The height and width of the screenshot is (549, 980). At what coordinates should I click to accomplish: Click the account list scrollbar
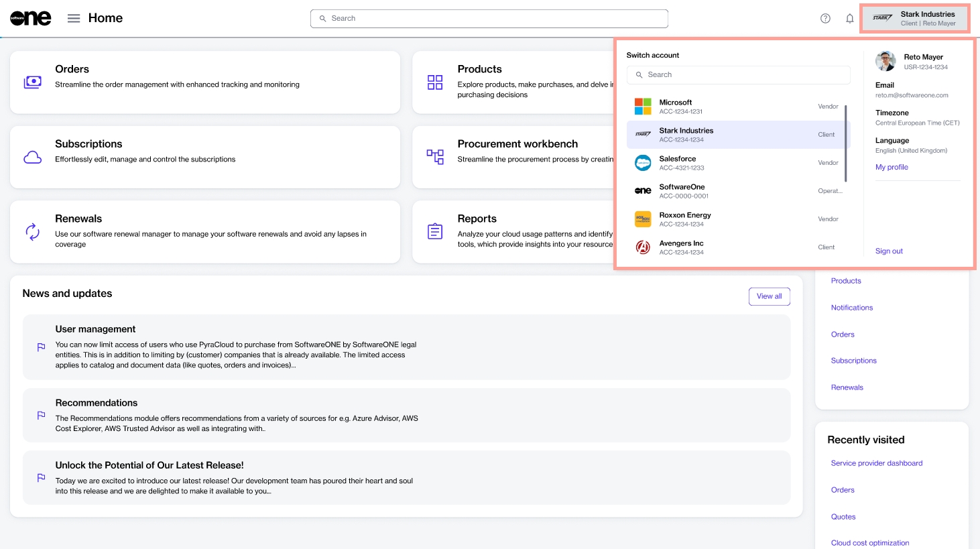[846, 143]
